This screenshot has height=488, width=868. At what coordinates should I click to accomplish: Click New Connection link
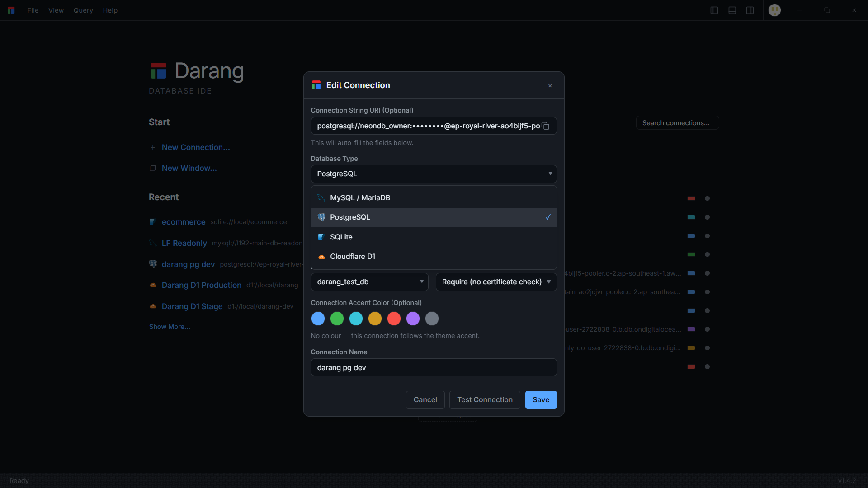(x=196, y=147)
